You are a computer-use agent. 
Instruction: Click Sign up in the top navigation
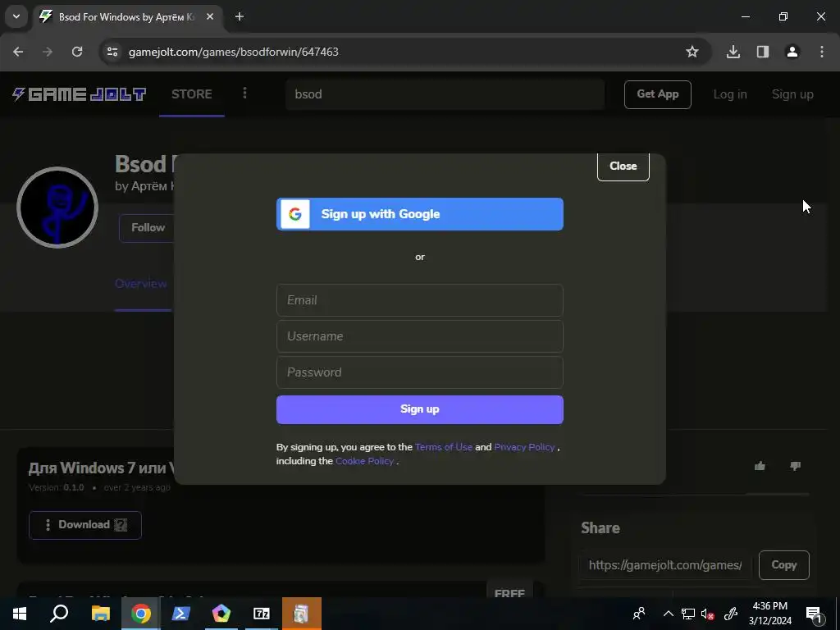point(792,94)
